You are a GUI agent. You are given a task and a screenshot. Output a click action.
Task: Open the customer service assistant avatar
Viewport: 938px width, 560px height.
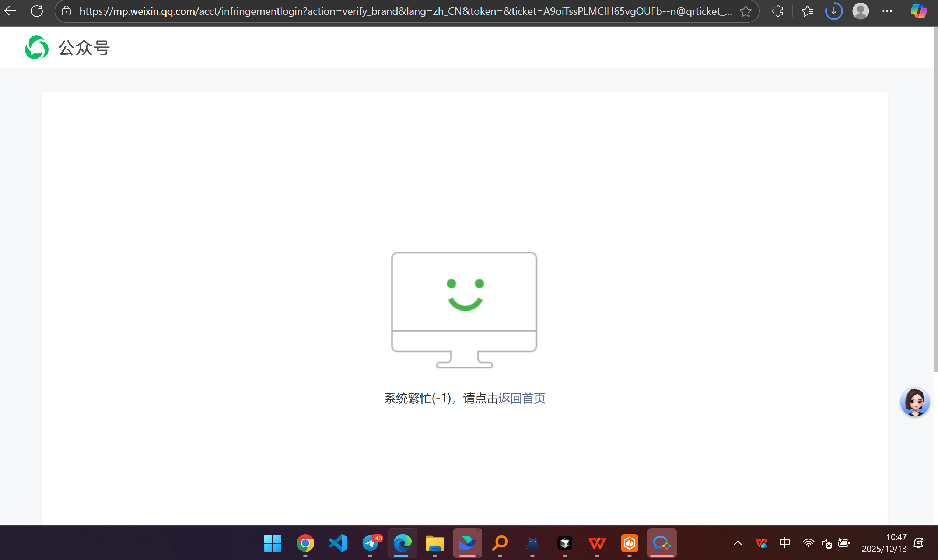[915, 402]
